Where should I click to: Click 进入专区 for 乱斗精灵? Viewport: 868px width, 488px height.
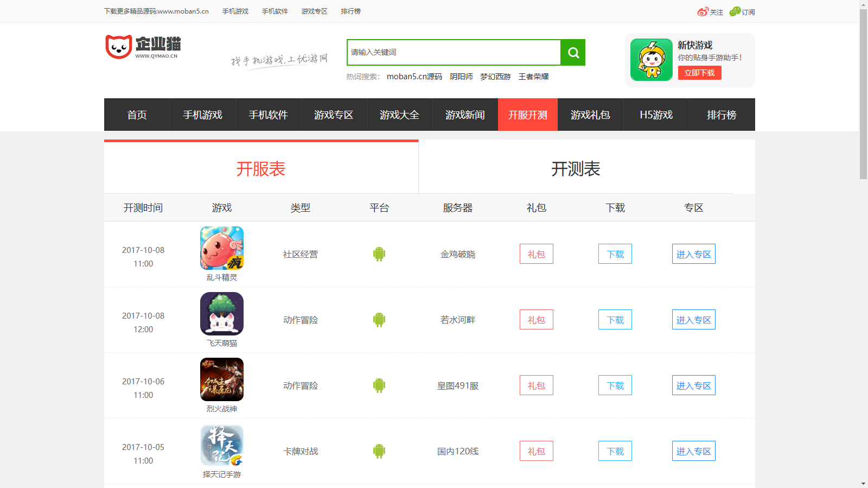pyautogui.click(x=694, y=254)
